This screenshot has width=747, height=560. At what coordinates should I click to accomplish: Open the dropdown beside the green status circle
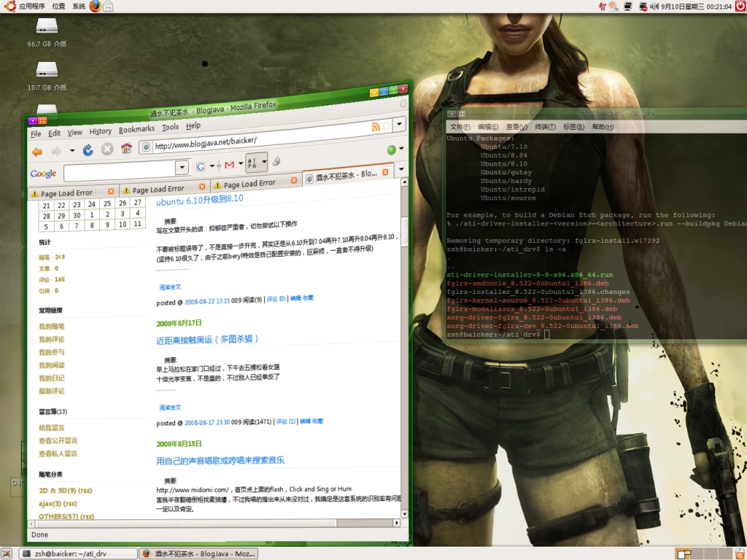[x=402, y=149]
